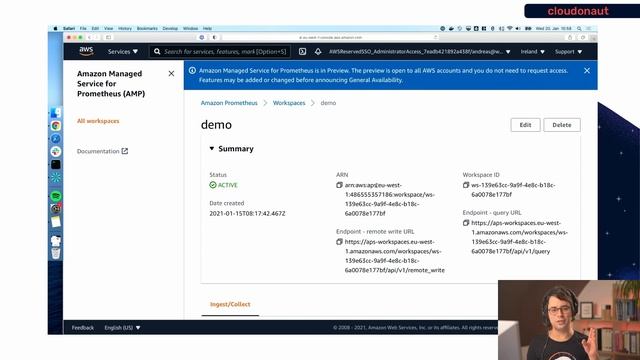Viewport: 640px width, 360px height.
Task: Go to Amazon Prometheus breadcrumb
Action: tap(229, 103)
